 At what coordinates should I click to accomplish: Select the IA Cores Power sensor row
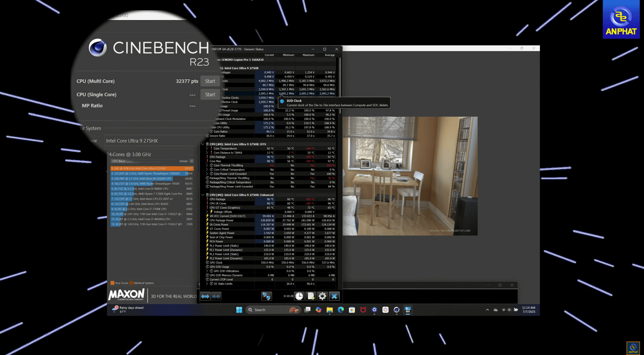[x=271, y=224]
